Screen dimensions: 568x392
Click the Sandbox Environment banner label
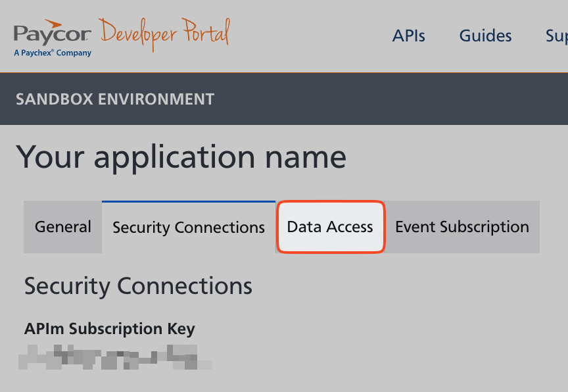115,99
